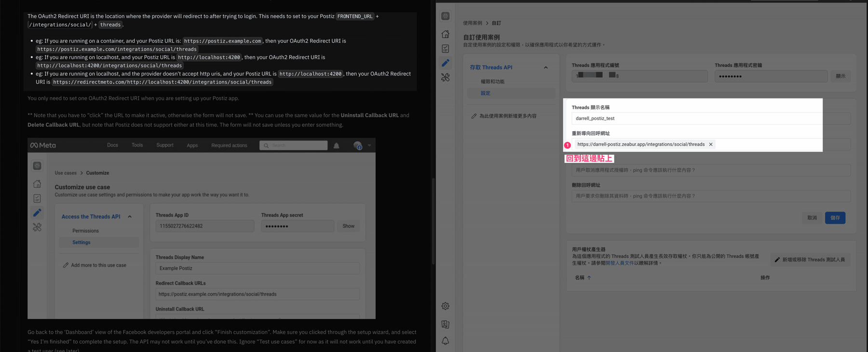Open the checklist icon in the Meta sidebar
The height and width of the screenshot is (352, 868).
445,48
